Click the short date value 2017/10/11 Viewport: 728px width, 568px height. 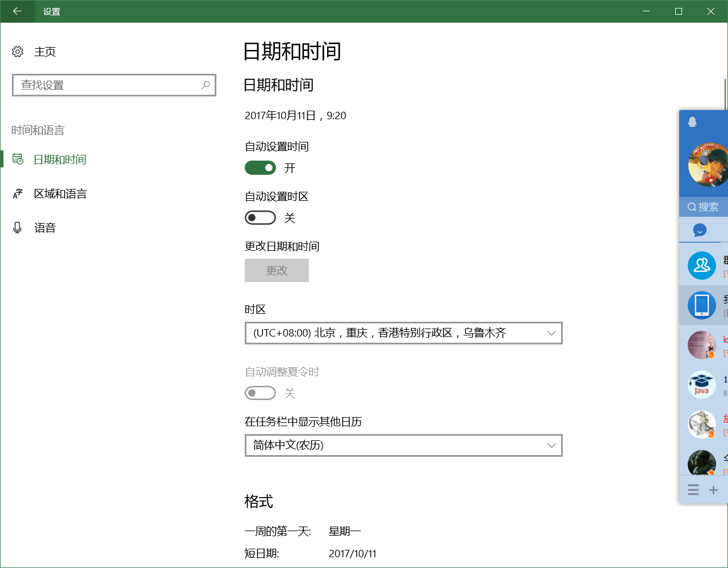tap(353, 554)
